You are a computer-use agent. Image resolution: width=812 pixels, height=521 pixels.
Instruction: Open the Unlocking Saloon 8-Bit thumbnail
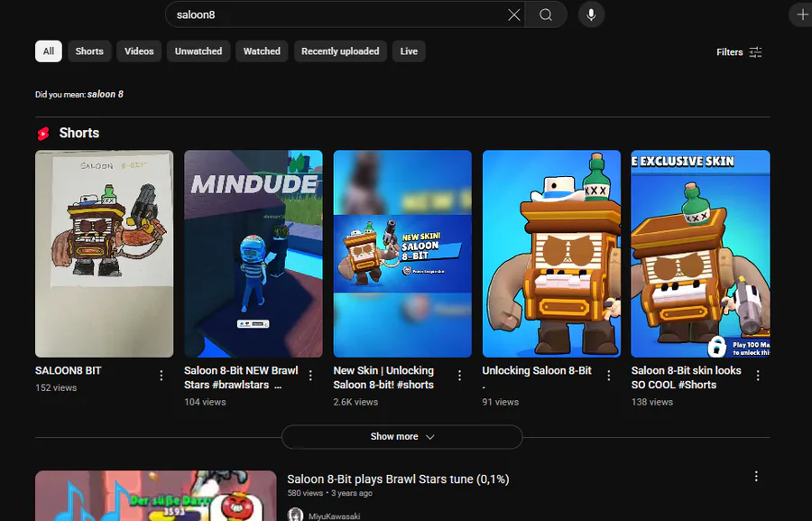coord(551,254)
